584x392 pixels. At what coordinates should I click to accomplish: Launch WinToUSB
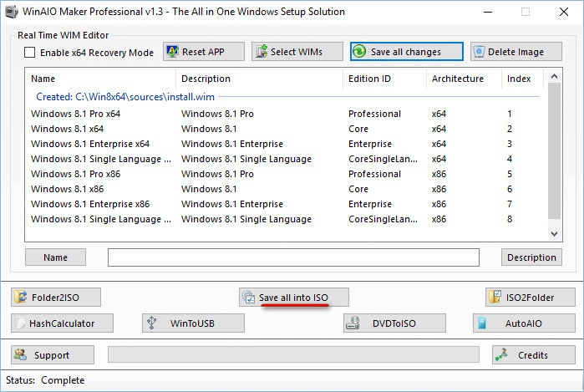(193, 323)
